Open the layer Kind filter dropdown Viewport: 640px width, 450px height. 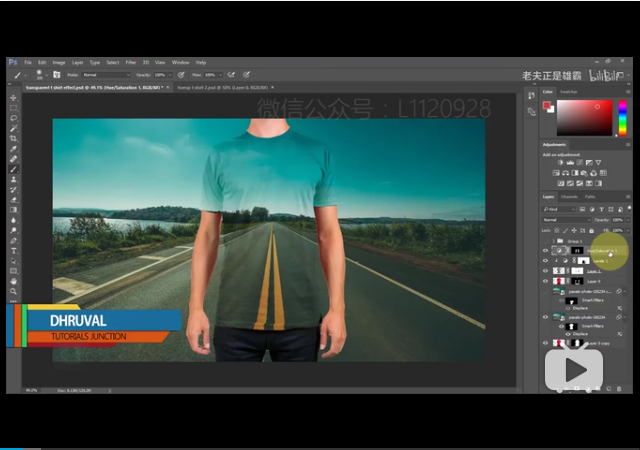point(558,209)
